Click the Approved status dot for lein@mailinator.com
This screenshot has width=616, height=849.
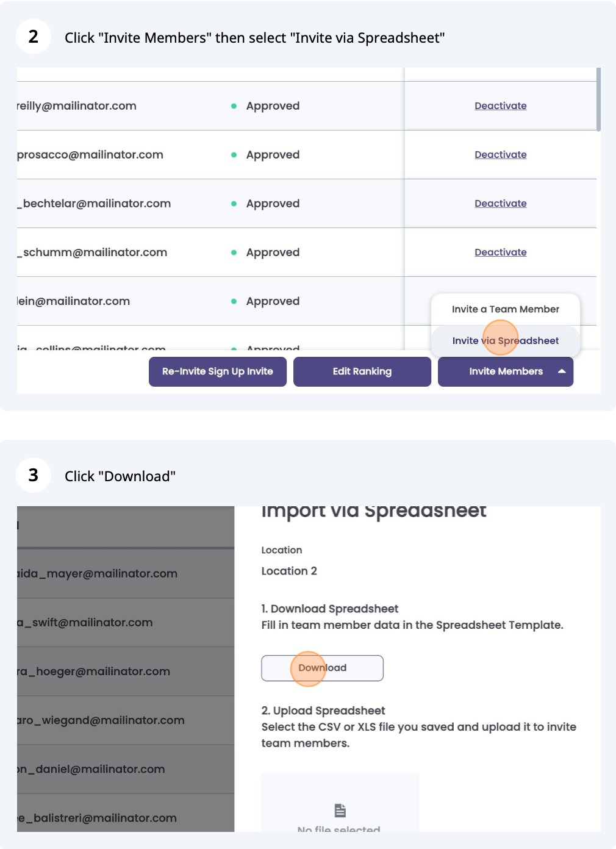234,301
